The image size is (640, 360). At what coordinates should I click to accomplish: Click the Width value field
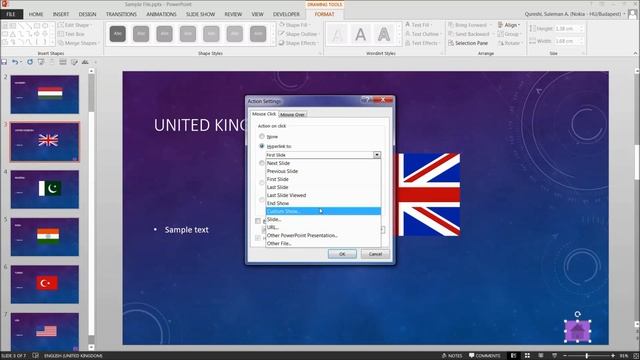coord(567,41)
